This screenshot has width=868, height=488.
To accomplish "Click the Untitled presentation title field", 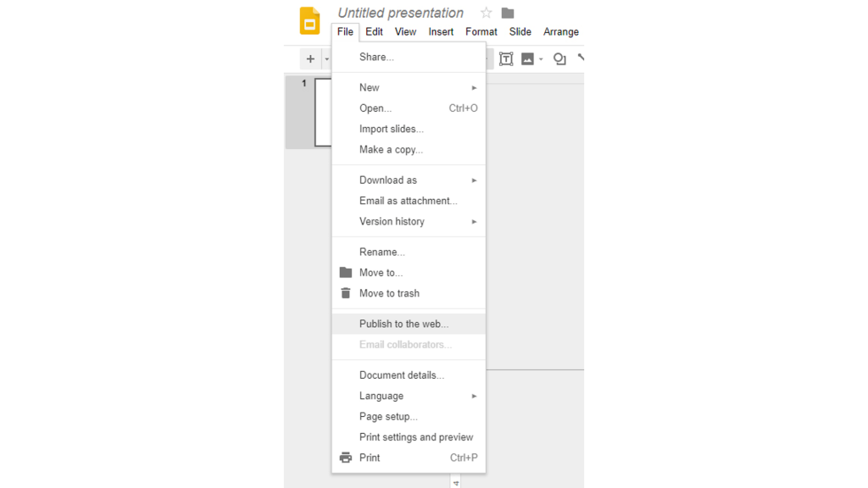I will [399, 13].
